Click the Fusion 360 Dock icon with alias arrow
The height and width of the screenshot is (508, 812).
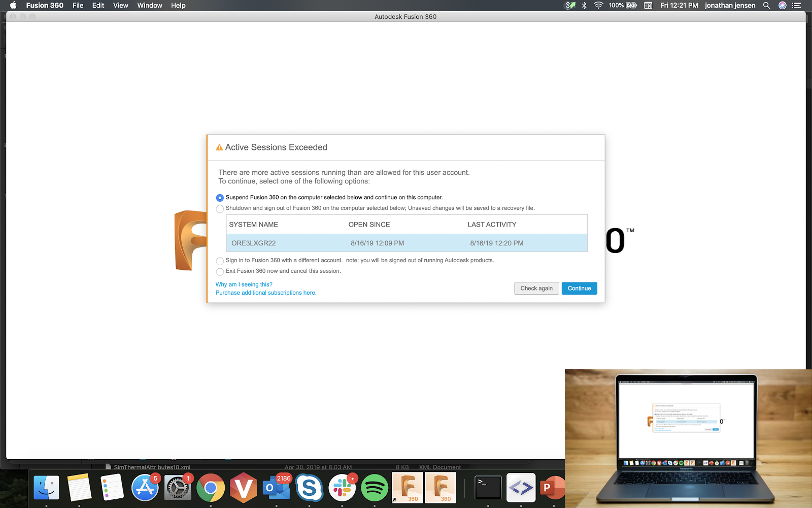click(x=408, y=488)
